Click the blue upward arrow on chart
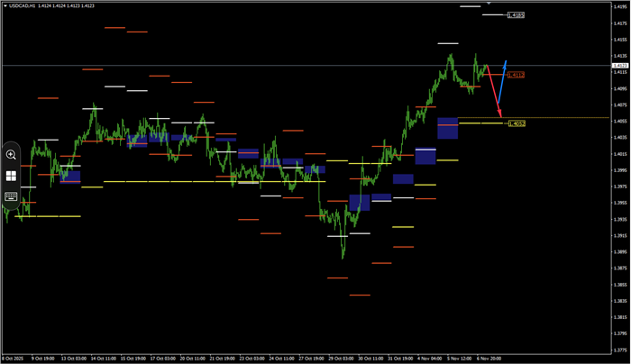 click(501, 77)
